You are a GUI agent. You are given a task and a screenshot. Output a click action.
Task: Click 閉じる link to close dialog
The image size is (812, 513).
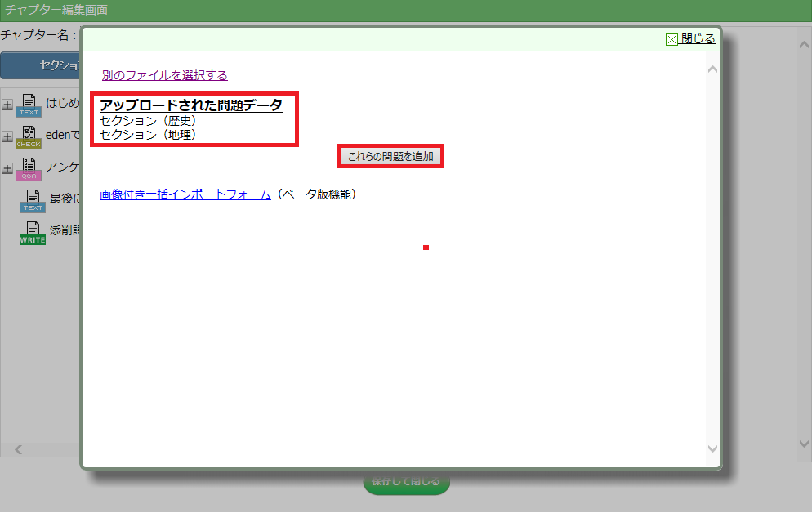[698, 39]
